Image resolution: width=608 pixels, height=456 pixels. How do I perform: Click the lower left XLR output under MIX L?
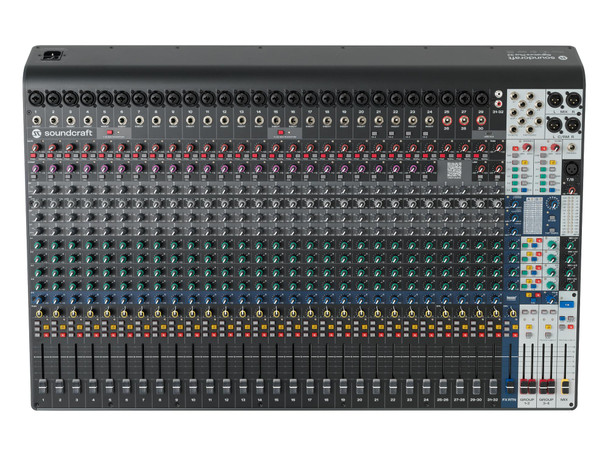click(x=555, y=125)
